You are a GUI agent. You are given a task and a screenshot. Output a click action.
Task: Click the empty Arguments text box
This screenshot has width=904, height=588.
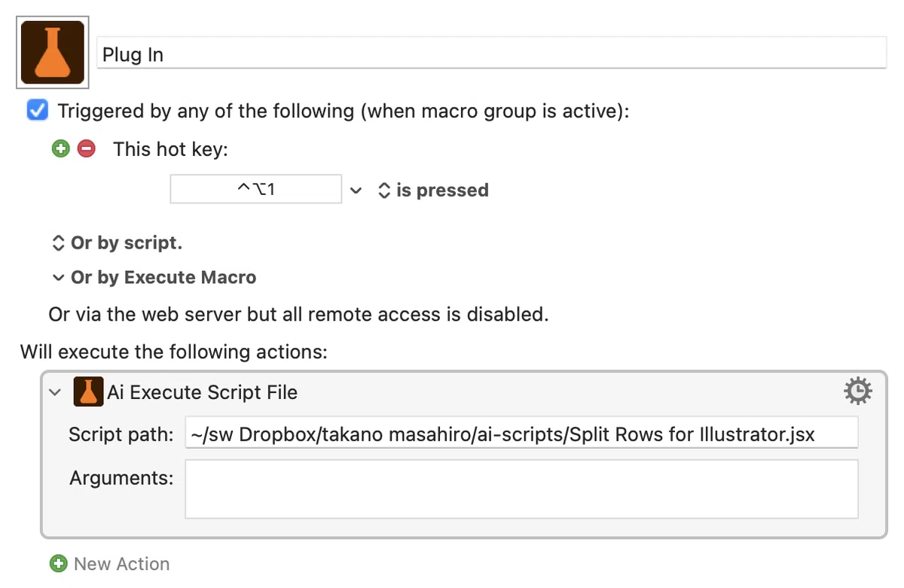521,489
